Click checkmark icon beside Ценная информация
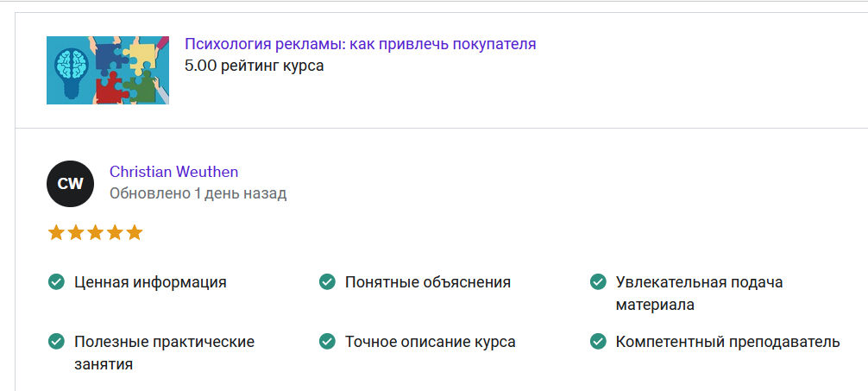The image size is (868, 391). click(56, 282)
